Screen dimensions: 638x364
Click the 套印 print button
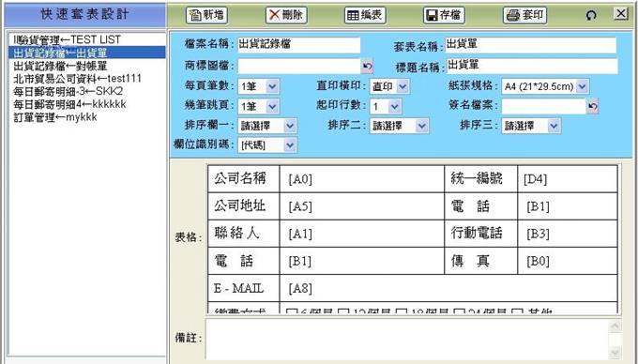524,15
